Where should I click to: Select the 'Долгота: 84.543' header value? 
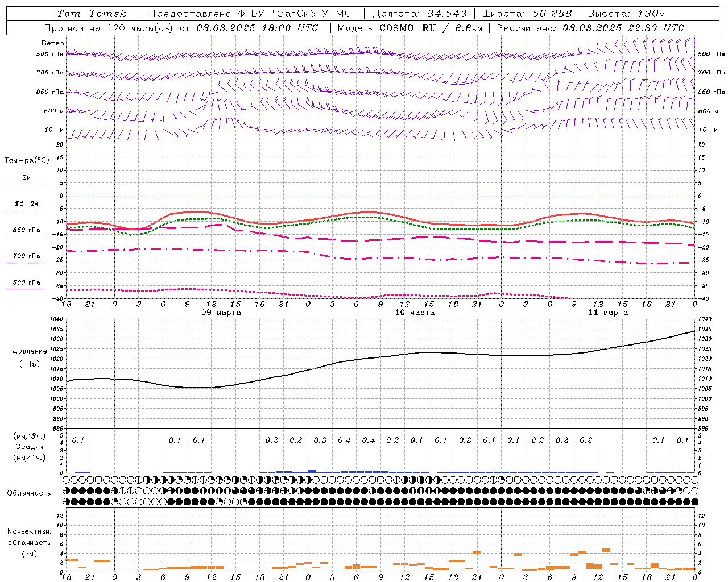click(420, 14)
